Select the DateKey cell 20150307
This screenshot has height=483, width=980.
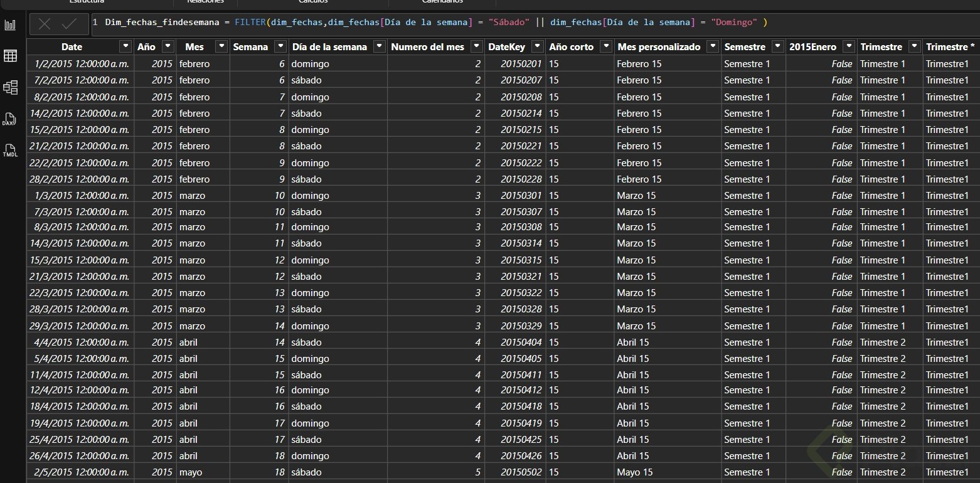515,211
